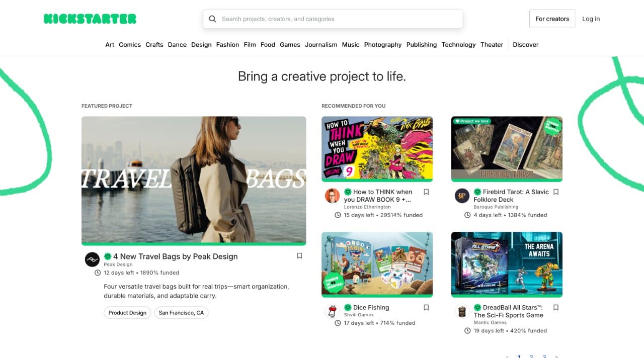Image resolution: width=644 pixels, height=358 pixels.
Task: Click the Baroque Publishing BP avatar
Action: click(462, 196)
